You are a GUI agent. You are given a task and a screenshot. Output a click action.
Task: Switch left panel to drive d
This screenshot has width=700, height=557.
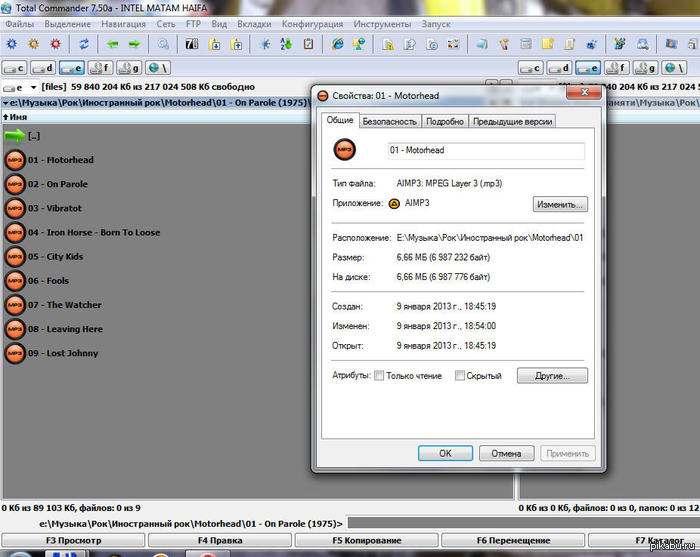[43, 68]
